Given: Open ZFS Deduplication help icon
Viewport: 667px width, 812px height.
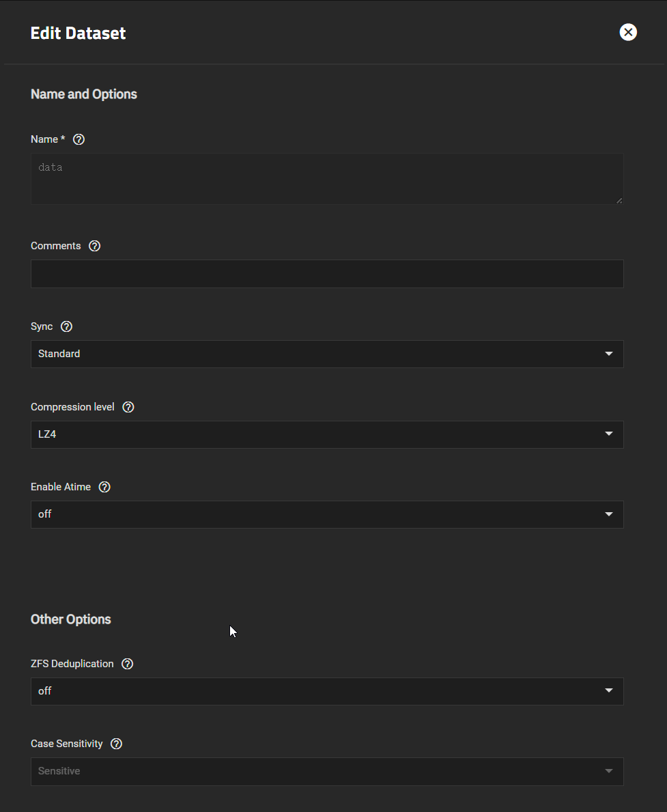Looking at the screenshot, I should (128, 664).
